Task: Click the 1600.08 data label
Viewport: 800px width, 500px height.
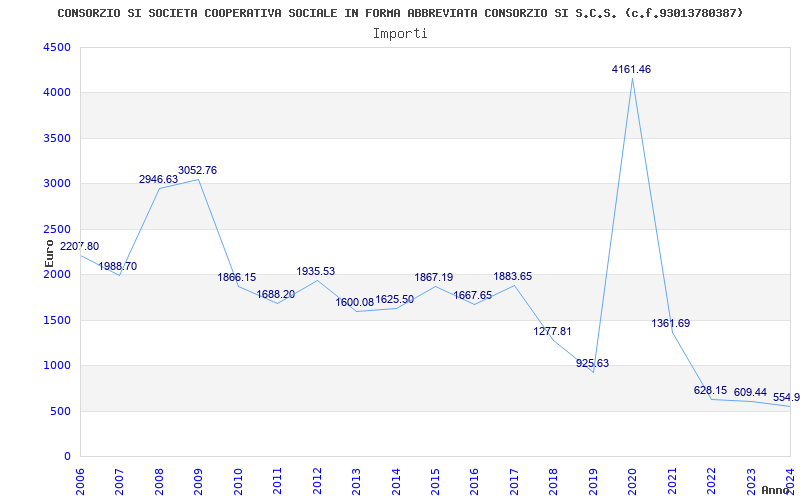Action: (355, 302)
